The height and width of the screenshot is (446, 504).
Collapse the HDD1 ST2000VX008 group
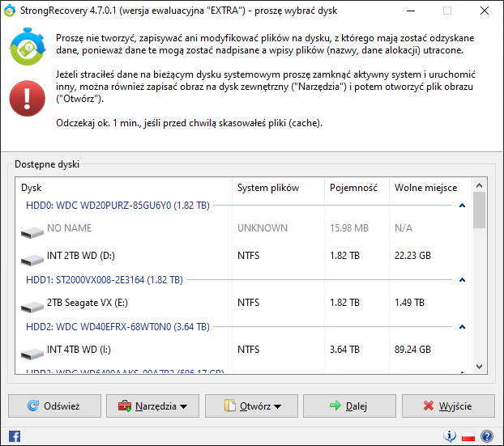pyautogui.click(x=462, y=280)
